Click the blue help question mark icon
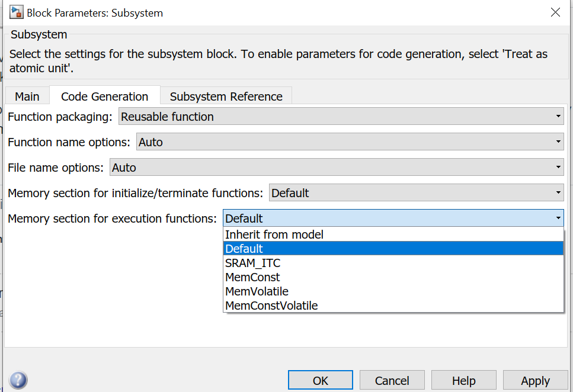573x392 pixels. click(18, 380)
